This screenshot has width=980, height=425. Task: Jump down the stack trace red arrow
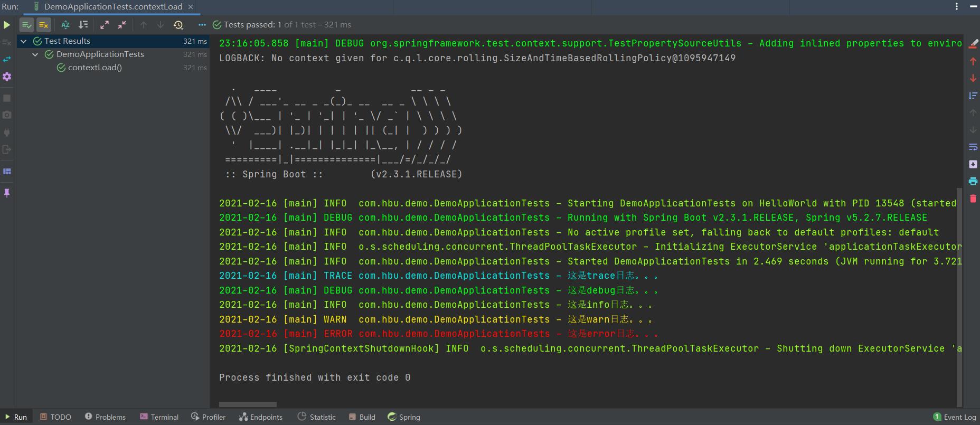pos(973,78)
